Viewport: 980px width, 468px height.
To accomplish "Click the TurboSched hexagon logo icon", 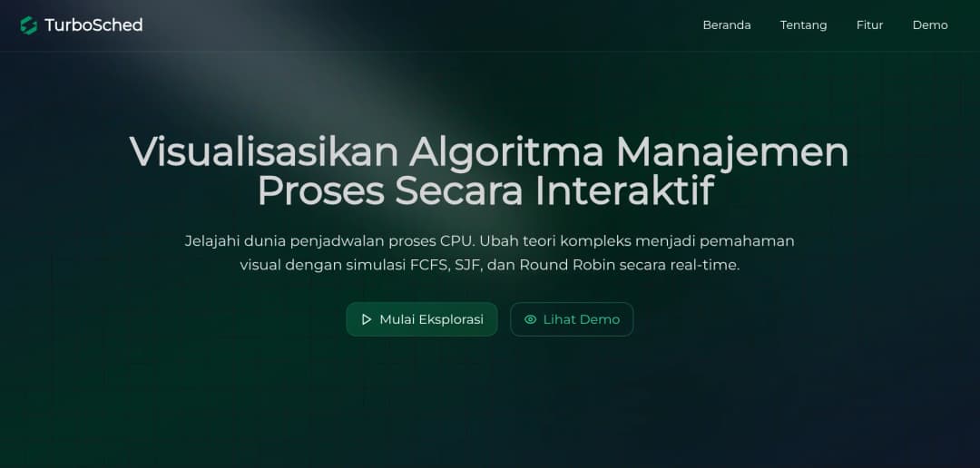I will coord(29,25).
